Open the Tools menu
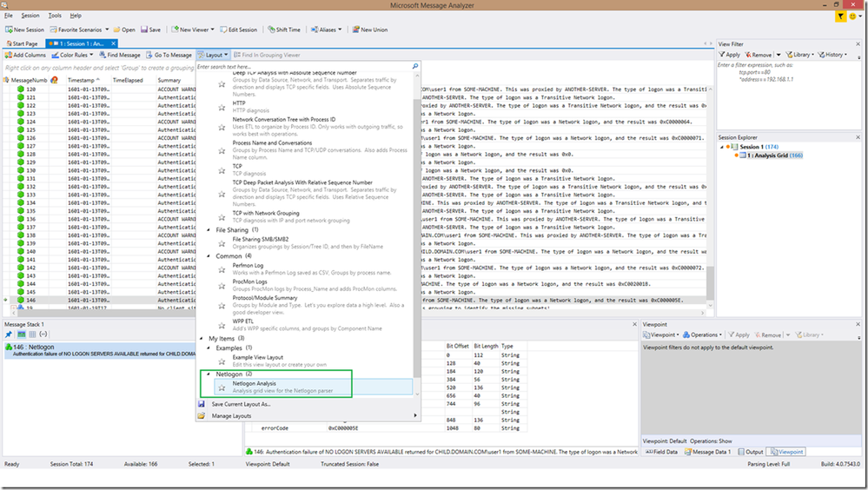Viewport: 868px width, 490px height. pos(55,16)
